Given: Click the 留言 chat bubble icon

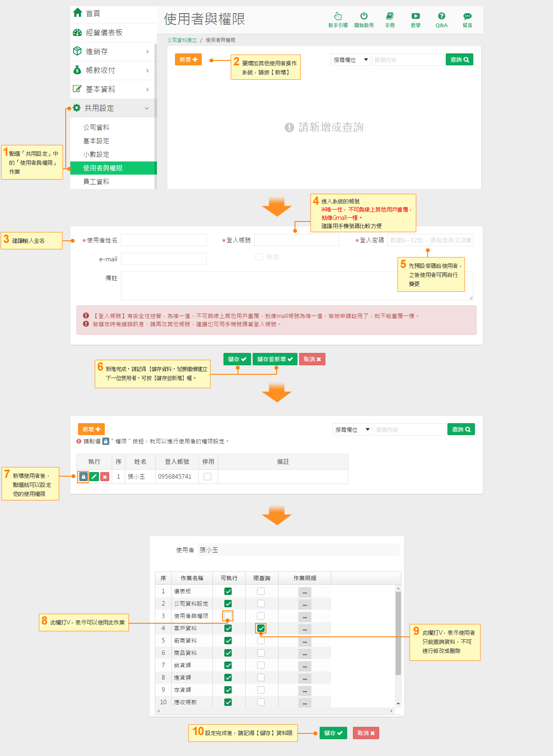Looking at the screenshot, I should tap(467, 16).
